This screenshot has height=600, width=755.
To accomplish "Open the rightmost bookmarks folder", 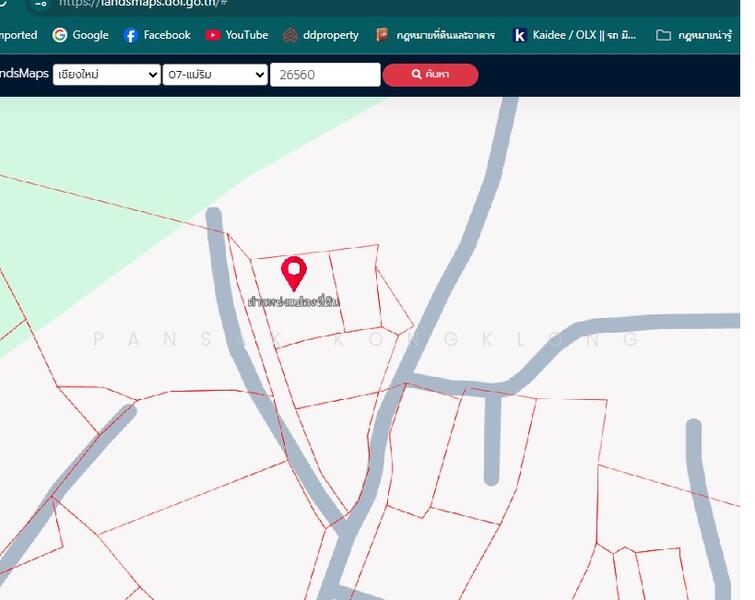I will click(699, 35).
